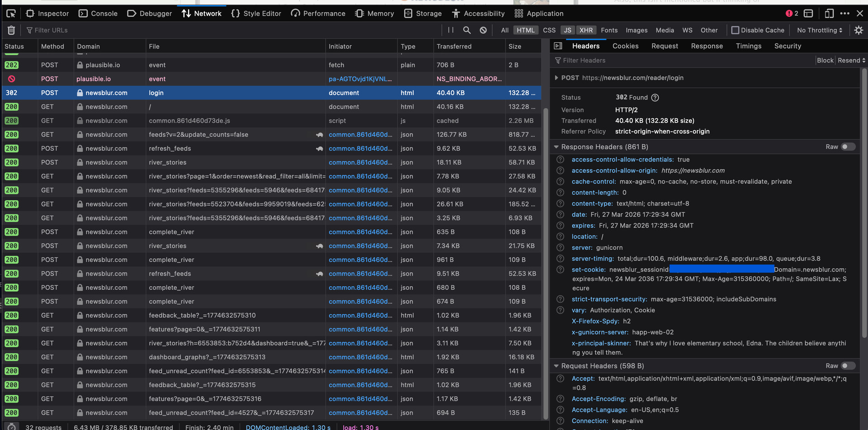Toggle Raw for Request Headers
The image size is (868, 430).
pyautogui.click(x=848, y=366)
